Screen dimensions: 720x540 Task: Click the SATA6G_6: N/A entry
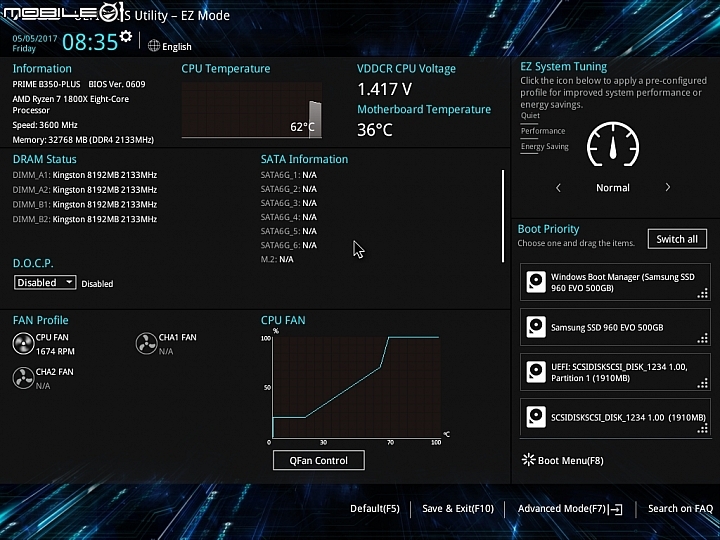288,245
